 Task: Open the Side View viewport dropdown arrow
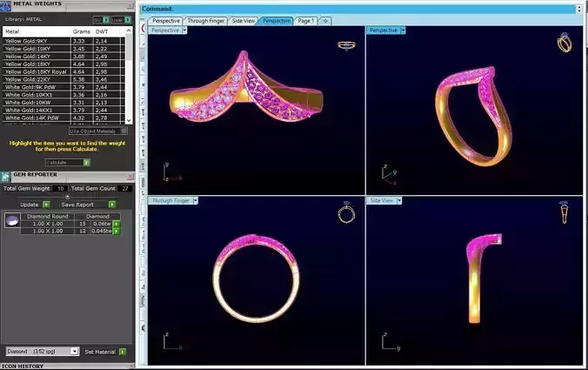click(x=399, y=201)
